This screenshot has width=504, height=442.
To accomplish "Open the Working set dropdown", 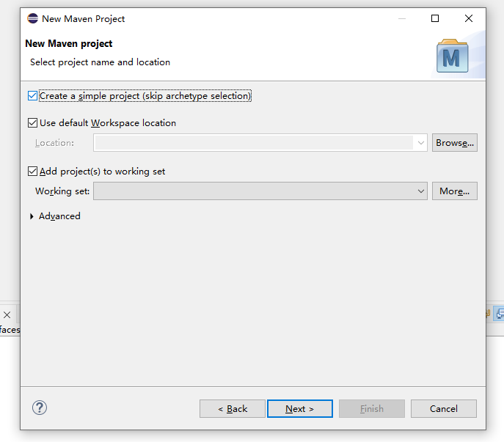I will pyautogui.click(x=260, y=191).
